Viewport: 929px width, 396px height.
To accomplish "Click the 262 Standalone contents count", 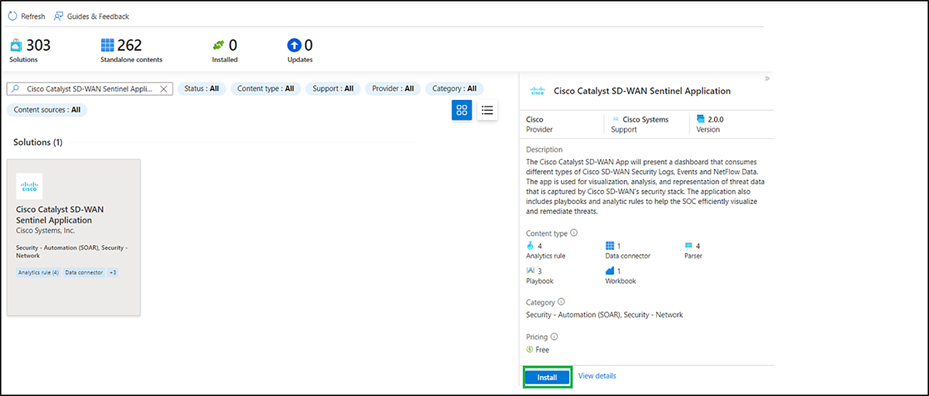I will click(130, 45).
